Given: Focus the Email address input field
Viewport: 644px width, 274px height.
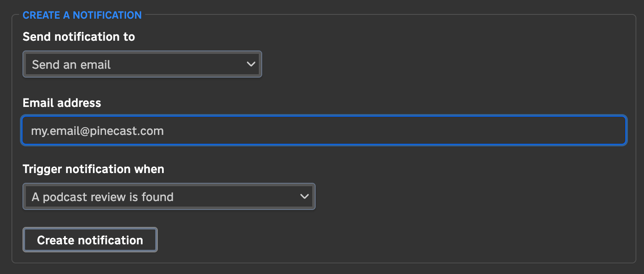Looking at the screenshot, I should pos(324,131).
